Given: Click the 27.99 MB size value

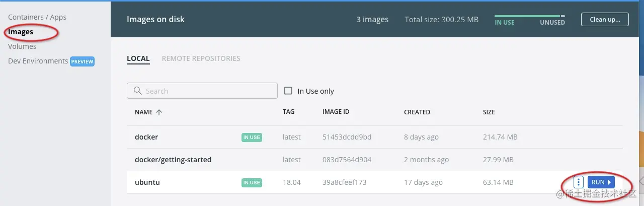Looking at the screenshot, I should tap(498, 160).
